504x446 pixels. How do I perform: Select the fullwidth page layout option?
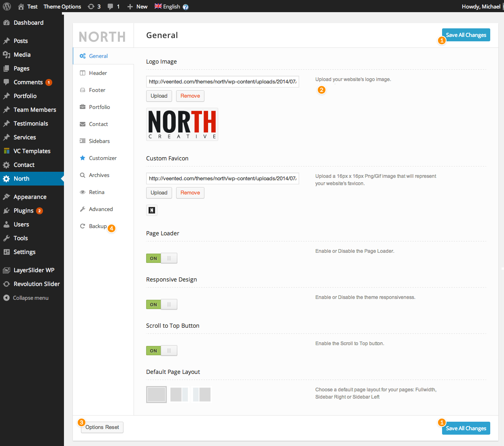point(156,395)
